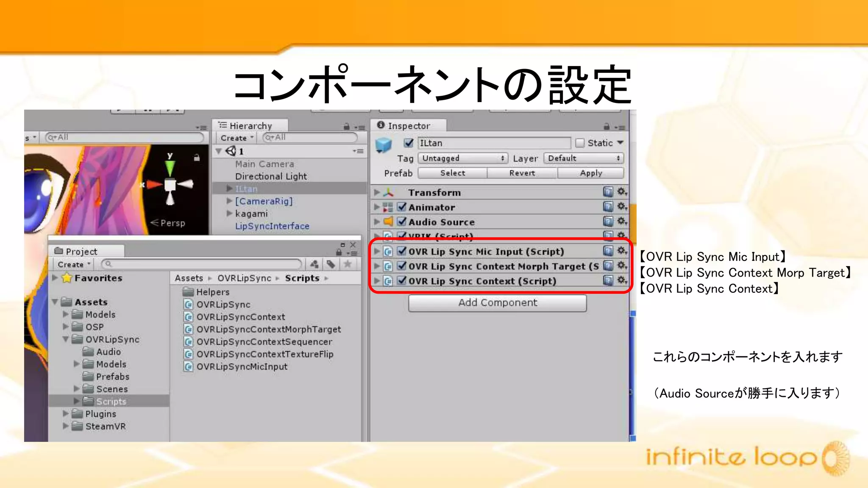
Task: Click the Assets breadcrumb link
Action: [189, 278]
